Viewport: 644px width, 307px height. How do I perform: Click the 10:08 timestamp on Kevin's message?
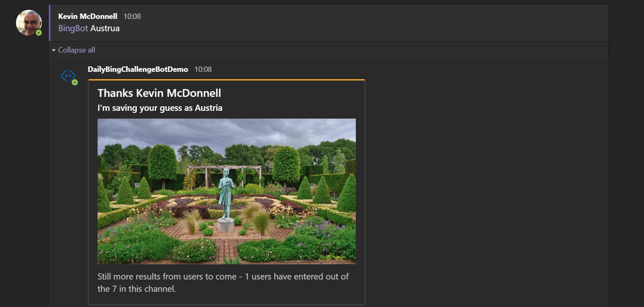point(132,16)
